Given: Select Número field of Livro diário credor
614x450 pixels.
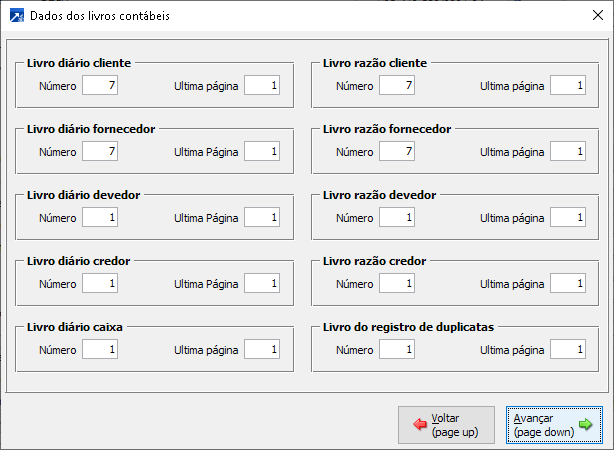Looking at the screenshot, I should point(100,284).
